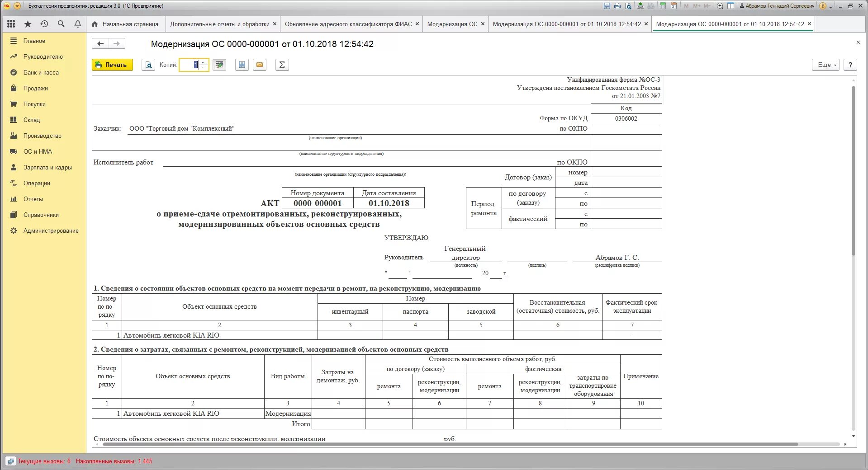Image resolution: width=868 pixels, height=470 pixels.
Task: Open form help question mark button
Action: tap(850, 65)
